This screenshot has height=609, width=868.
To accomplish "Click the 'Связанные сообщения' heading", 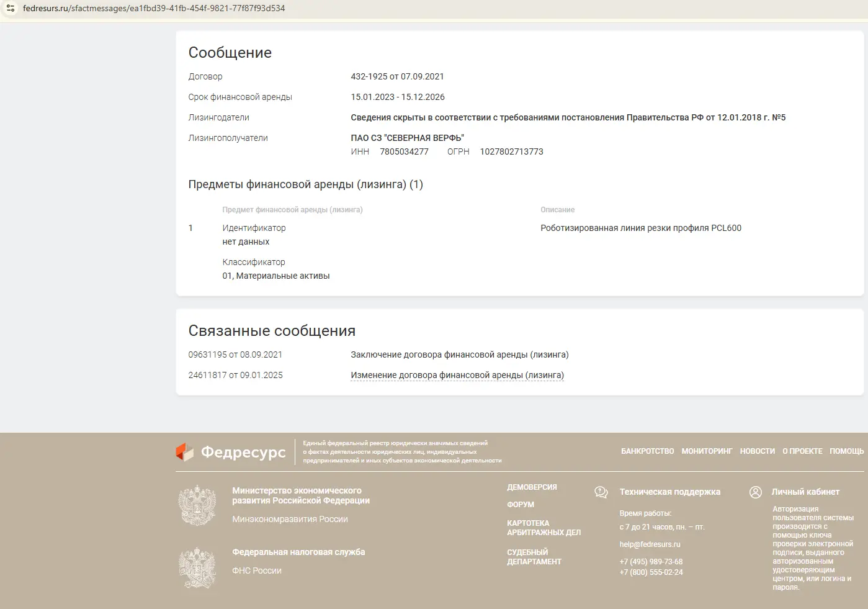I will point(272,331).
